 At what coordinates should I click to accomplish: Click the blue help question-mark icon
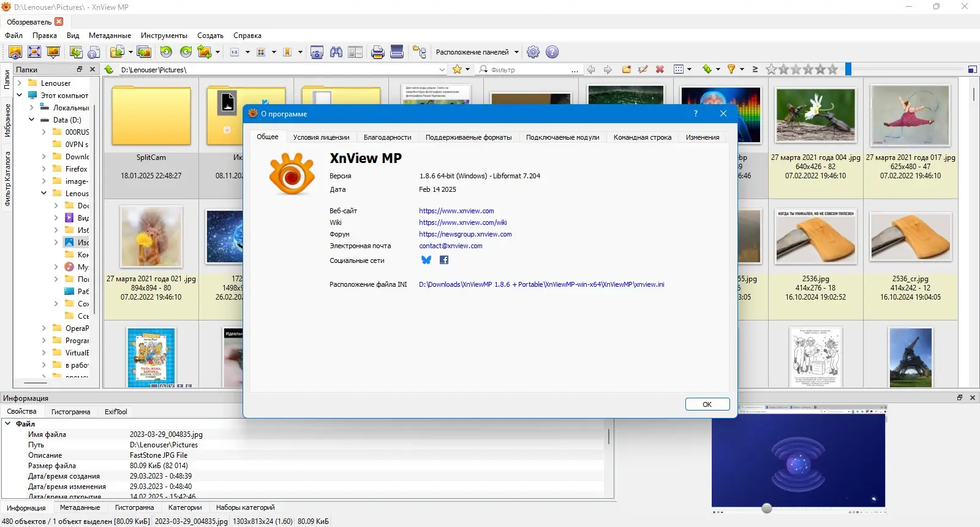pos(552,52)
